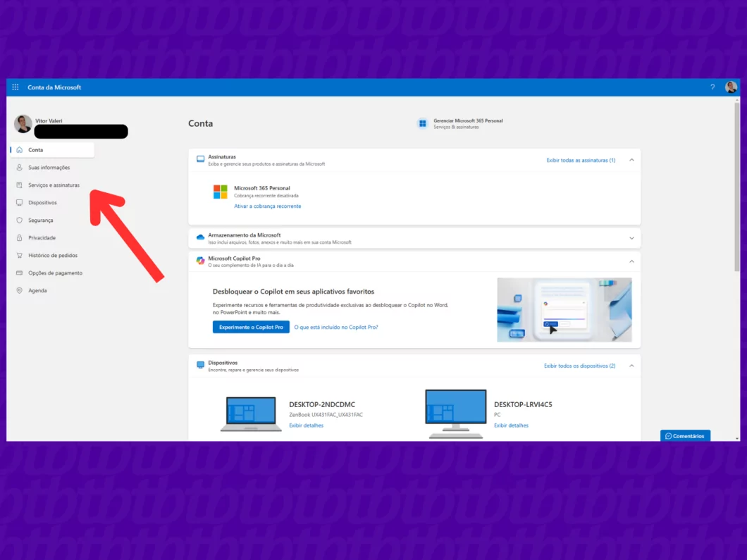Click Ativar a cobrança recorrente link
This screenshot has width=747, height=560.
267,206
